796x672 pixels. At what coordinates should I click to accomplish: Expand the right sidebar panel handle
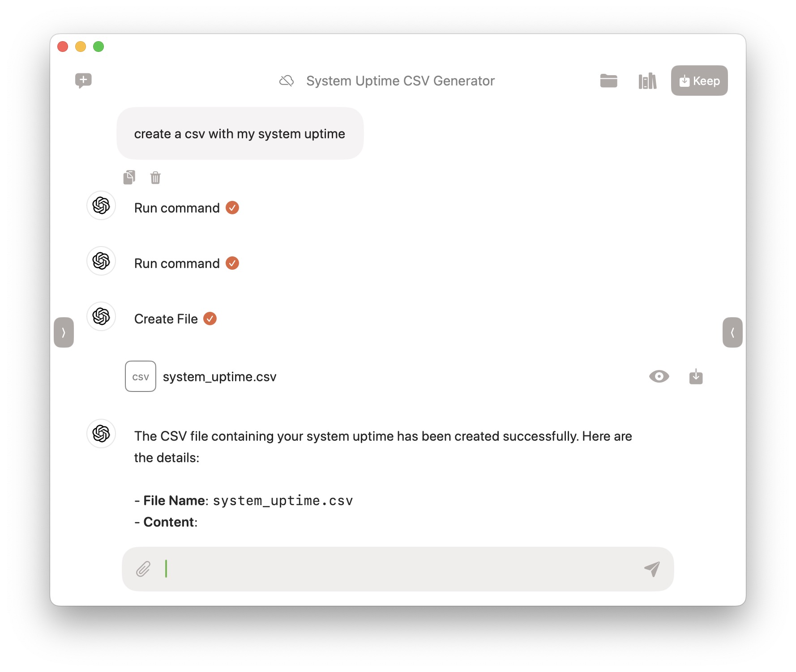pos(732,332)
